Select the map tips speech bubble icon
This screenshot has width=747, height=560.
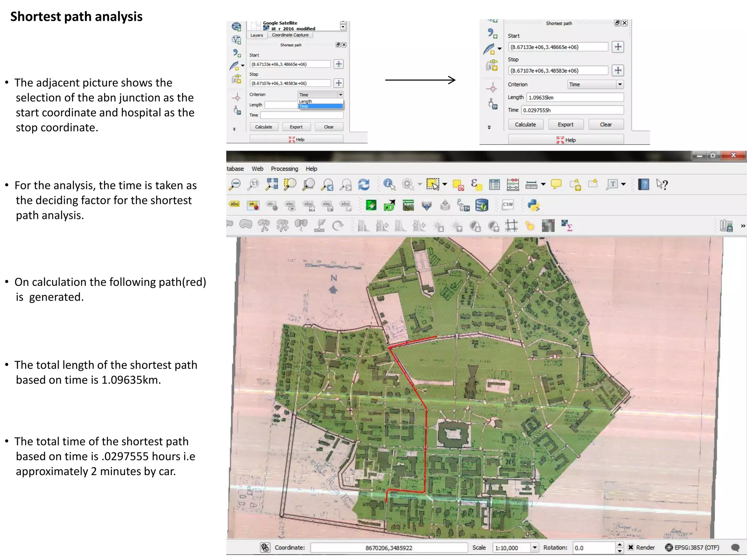(x=556, y=184)
